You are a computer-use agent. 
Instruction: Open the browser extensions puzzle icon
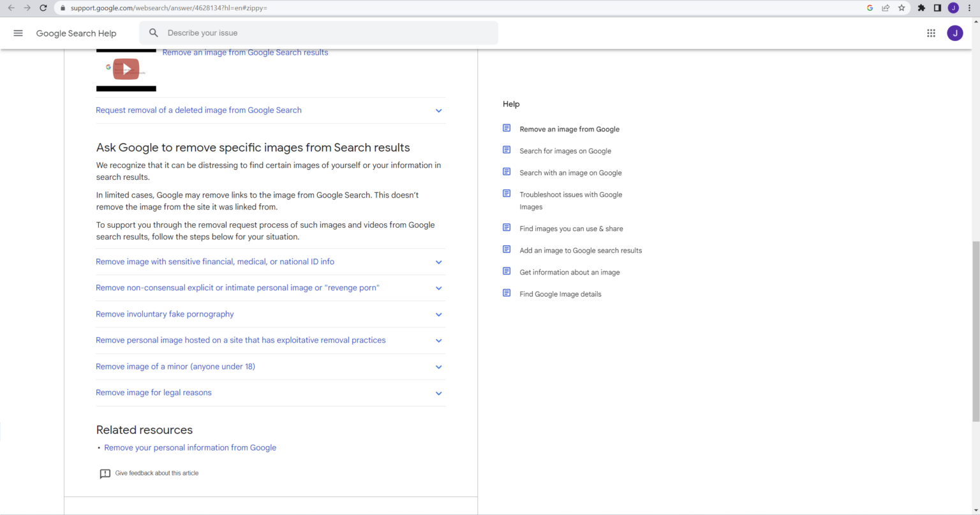(x=921, y=8)
